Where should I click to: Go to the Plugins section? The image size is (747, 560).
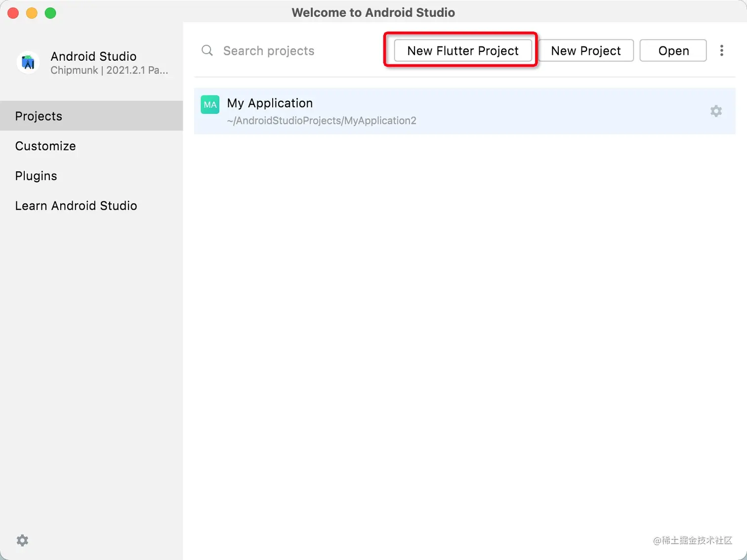[36, 176]
